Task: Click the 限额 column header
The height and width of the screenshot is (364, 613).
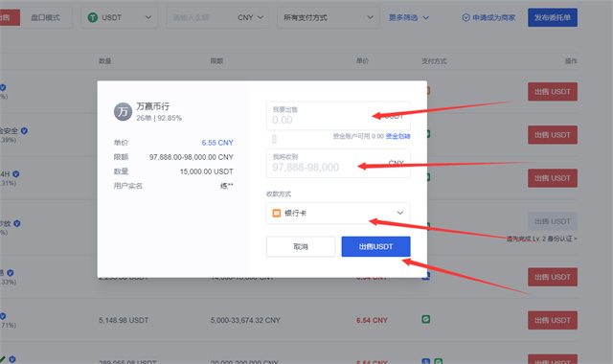Action: (x=217, y=61)
